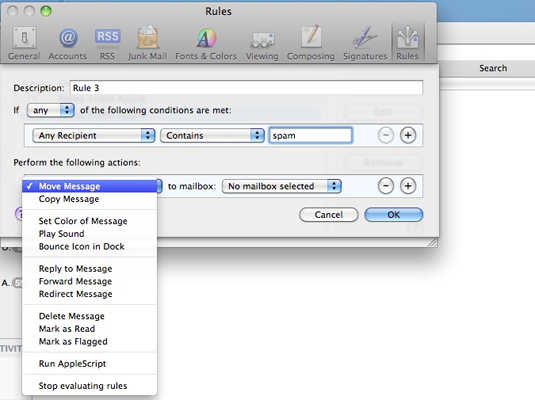Choose Redirect Message action
Viewport: 535px width, 400px height.
tap(89, 294)
